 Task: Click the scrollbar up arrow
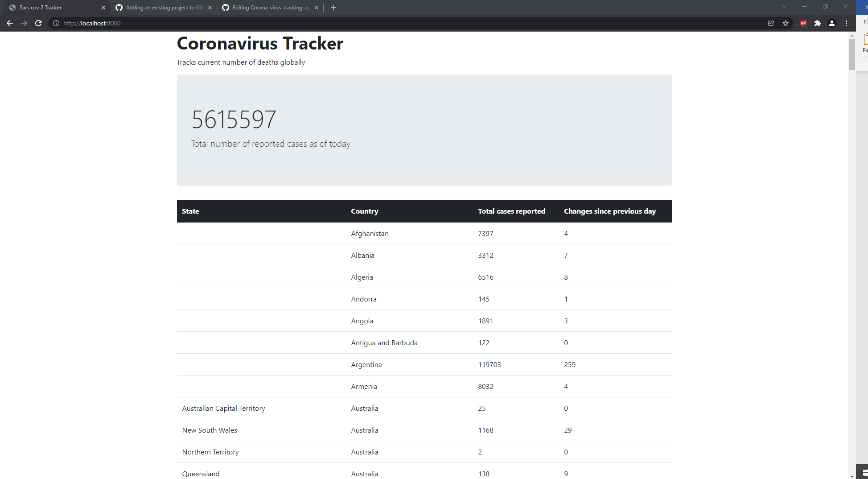pos(852,35)
